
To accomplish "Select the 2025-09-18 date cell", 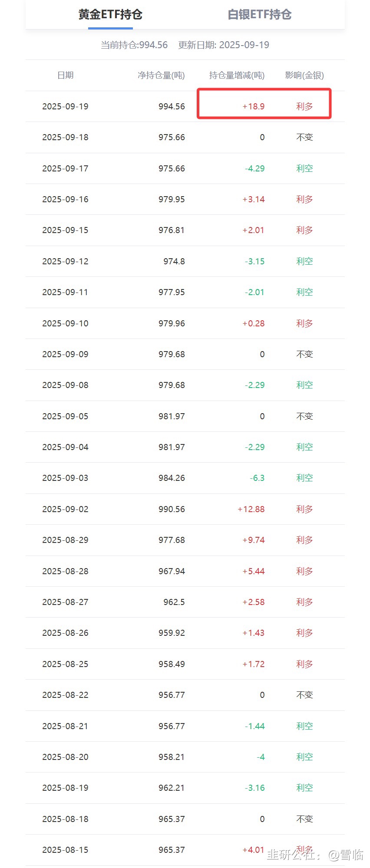I will point(65,138).
